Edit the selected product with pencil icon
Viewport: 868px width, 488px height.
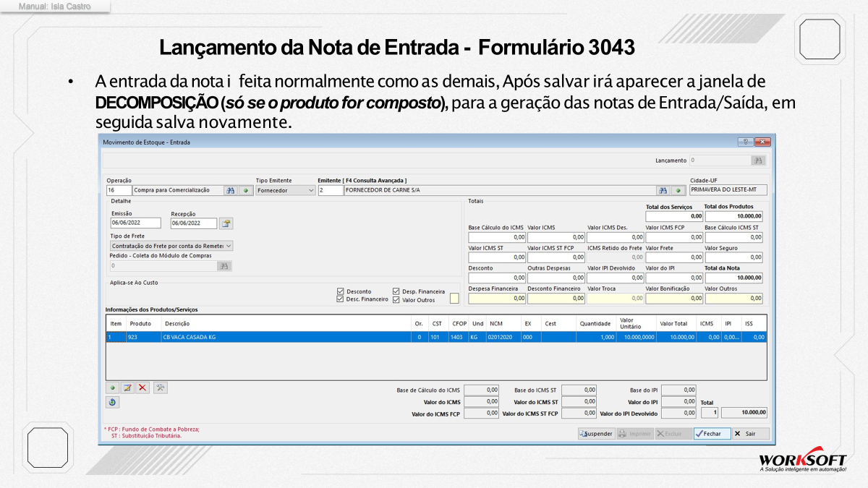click(128, 388)
